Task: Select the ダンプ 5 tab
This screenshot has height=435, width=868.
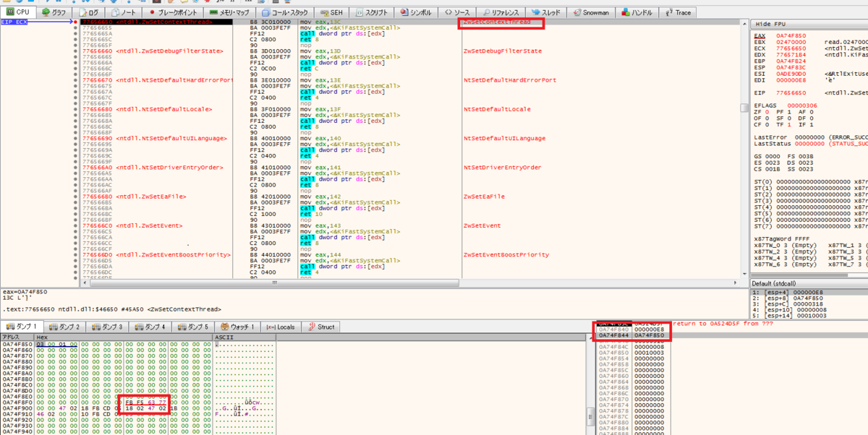Action: (193, 327)
